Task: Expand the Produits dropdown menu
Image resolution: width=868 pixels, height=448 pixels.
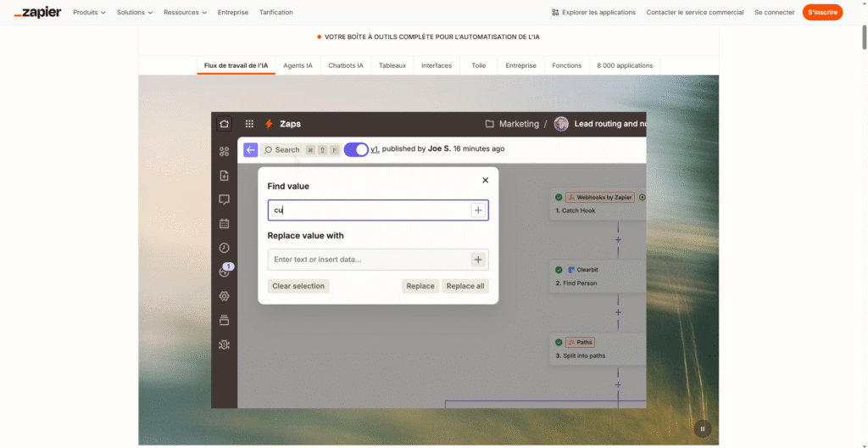Action: [x=90, y=13]
